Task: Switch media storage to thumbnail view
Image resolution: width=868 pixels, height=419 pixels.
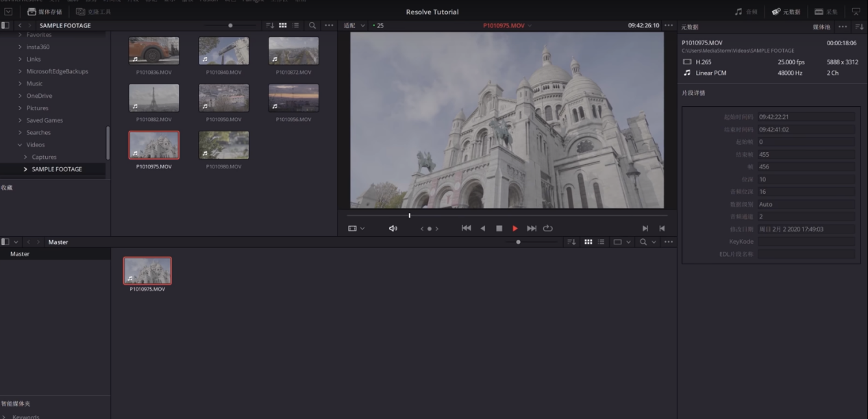Action: (283, 25)
